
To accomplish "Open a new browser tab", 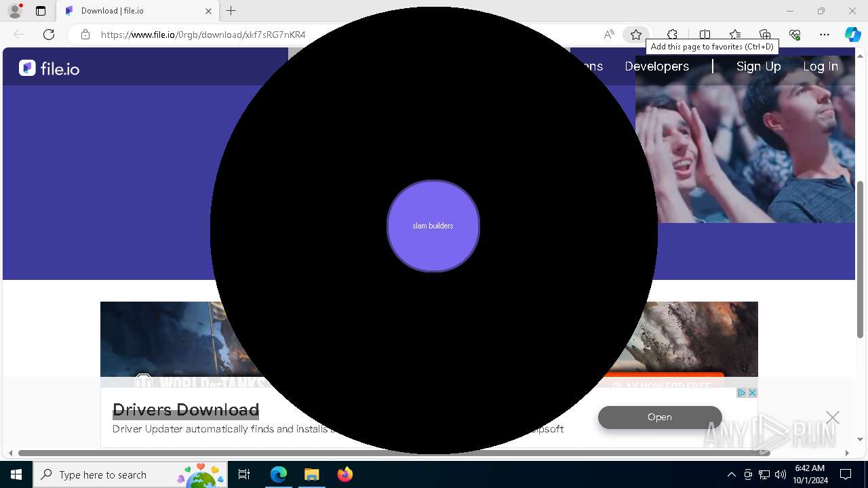I will [231, 11].
